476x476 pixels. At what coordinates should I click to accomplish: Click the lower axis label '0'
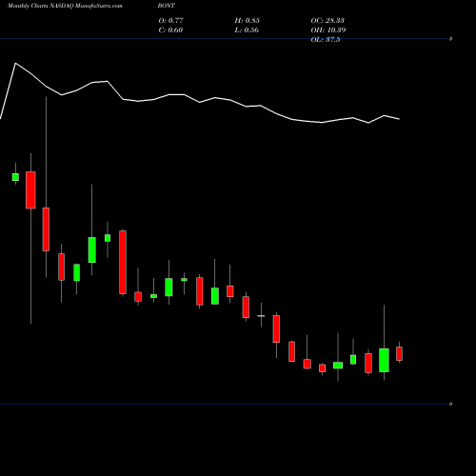(450, 404)
